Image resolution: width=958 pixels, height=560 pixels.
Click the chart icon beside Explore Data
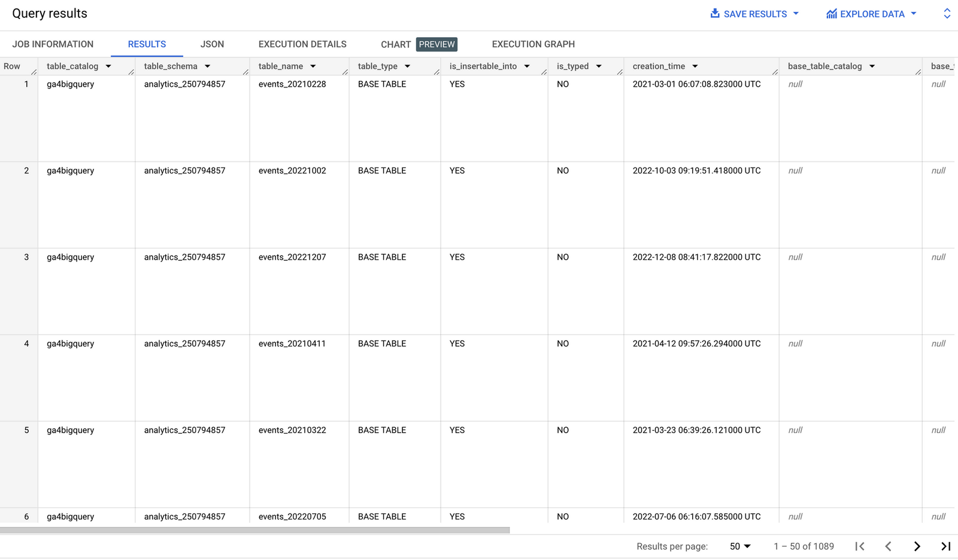[832, 13]
